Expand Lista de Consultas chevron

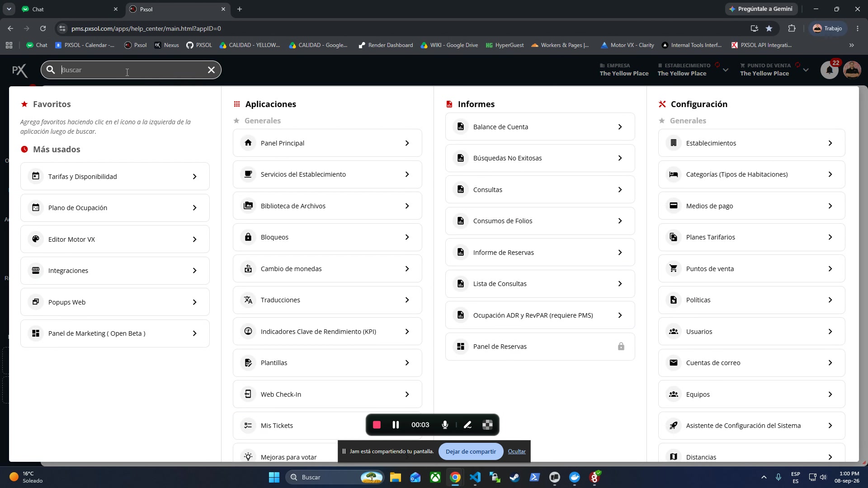point(620,284)
